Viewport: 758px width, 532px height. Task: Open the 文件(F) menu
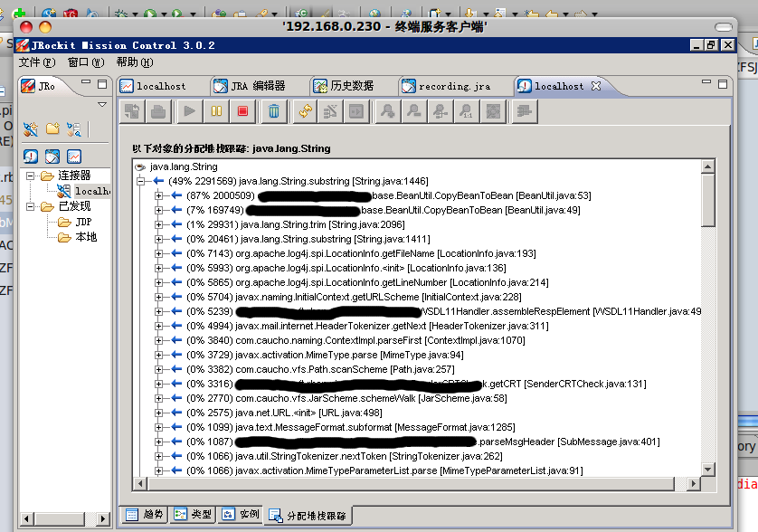coord(37,62)
